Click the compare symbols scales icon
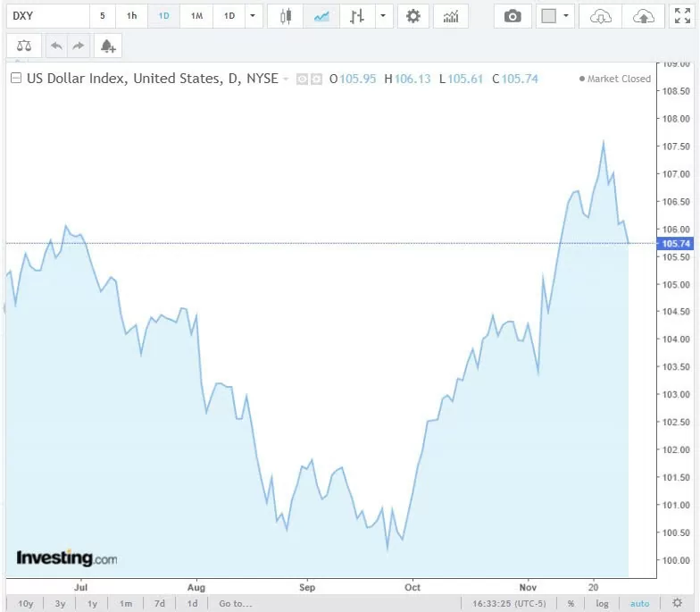700x612 pixels. tap(23, 46)
